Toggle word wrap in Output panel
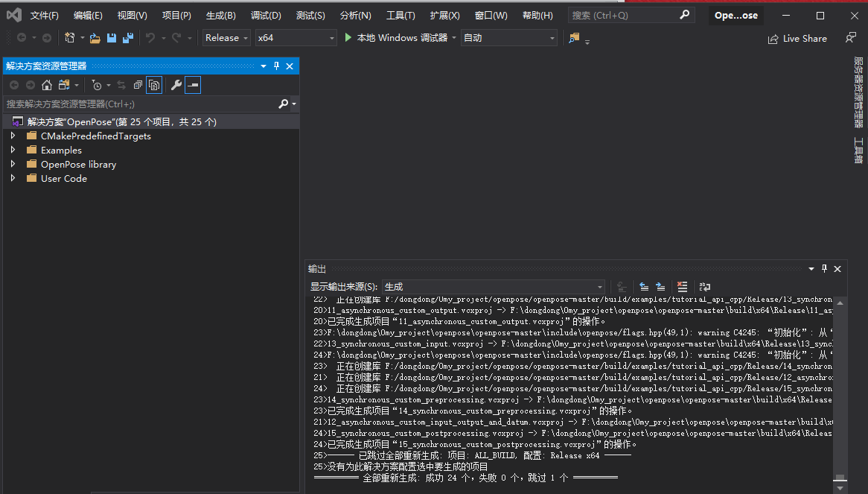The image size is (868, 494). tap(705, 286)
